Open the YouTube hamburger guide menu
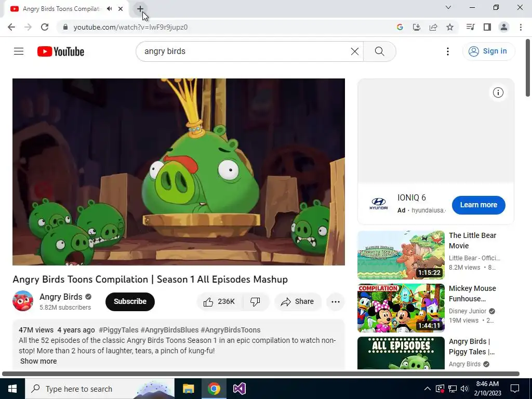Image resolution: width=532 pixels, height=399 pixels. click(19, 51)
